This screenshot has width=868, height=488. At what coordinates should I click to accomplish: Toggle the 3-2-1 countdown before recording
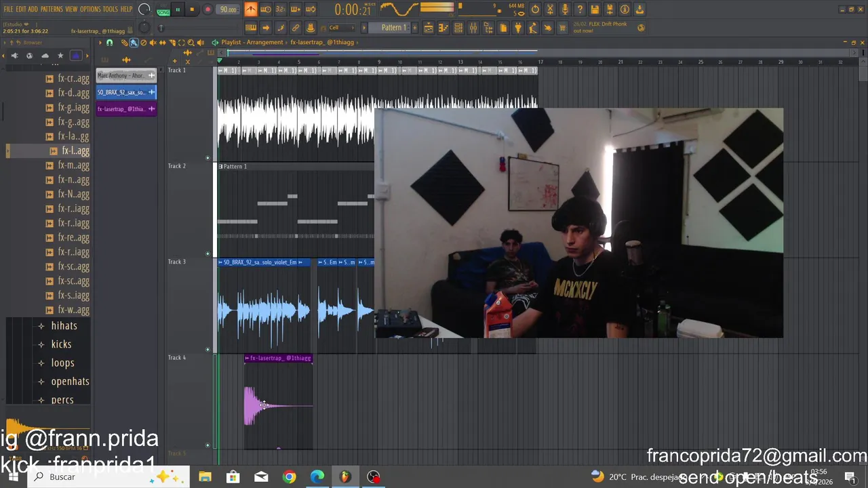point(281,9)
